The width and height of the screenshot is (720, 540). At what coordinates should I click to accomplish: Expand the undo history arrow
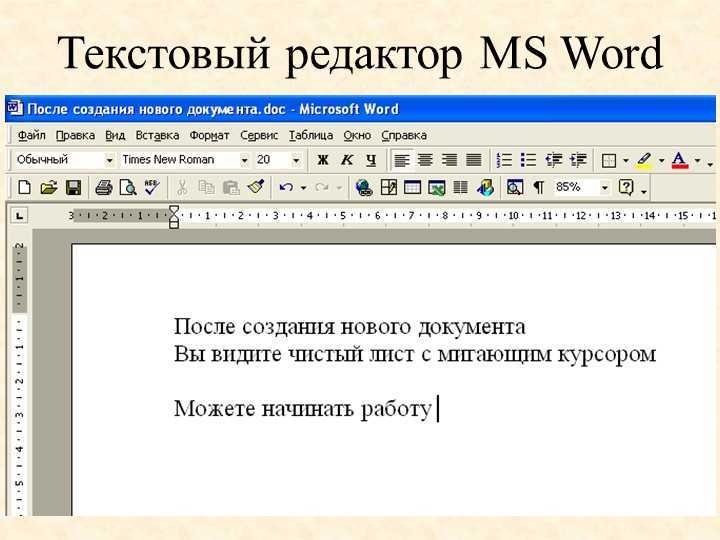pos(304,188)
